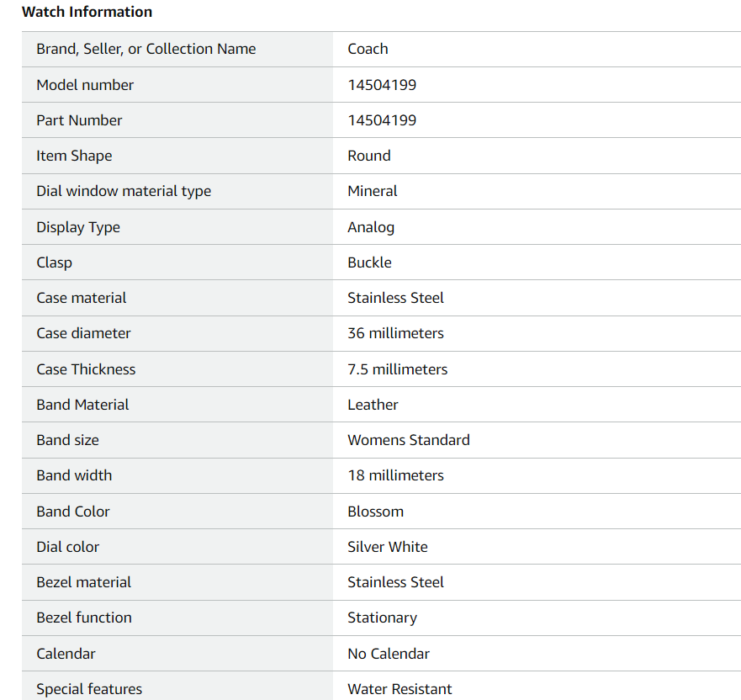
Task: Click the Womens Standard band size value
Action: click(x=409, y=440)
